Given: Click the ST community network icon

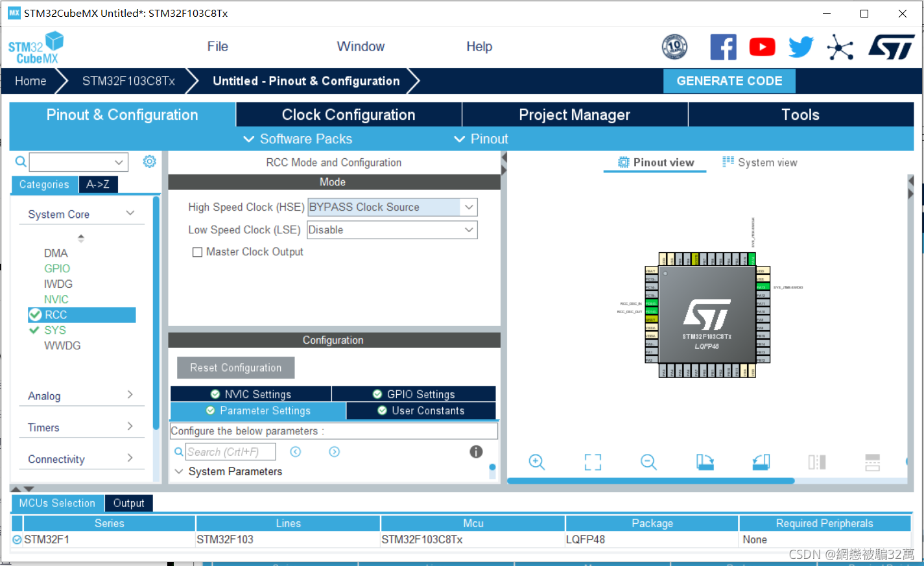Looking at the screenshot, I should point(840,47).
